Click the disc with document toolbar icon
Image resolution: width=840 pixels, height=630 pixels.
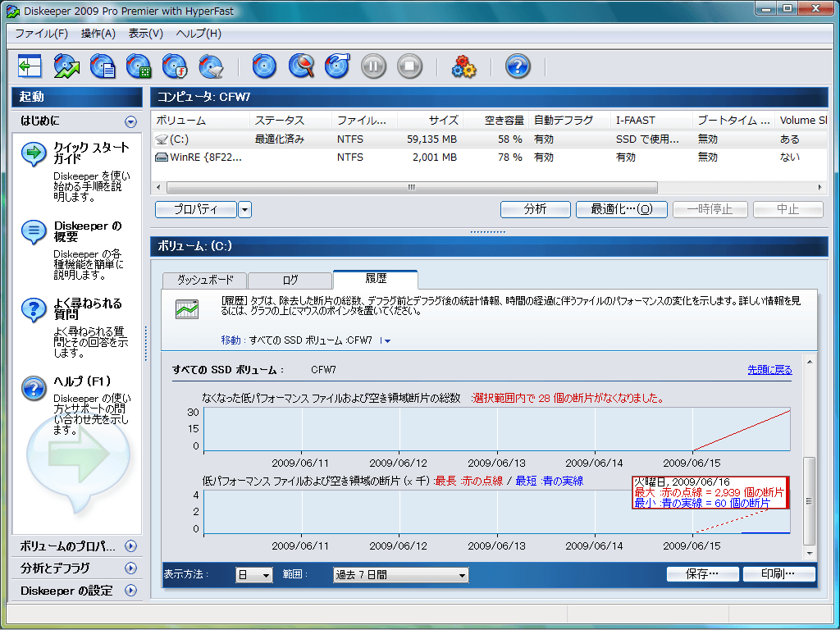pyautogui.click(x=103, y=66)
